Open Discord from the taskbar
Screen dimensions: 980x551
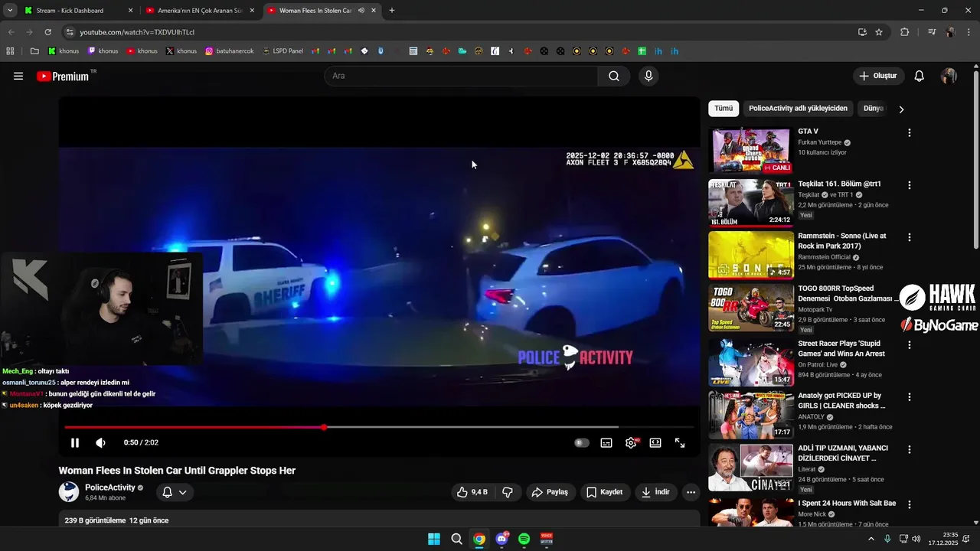point(501,539)
